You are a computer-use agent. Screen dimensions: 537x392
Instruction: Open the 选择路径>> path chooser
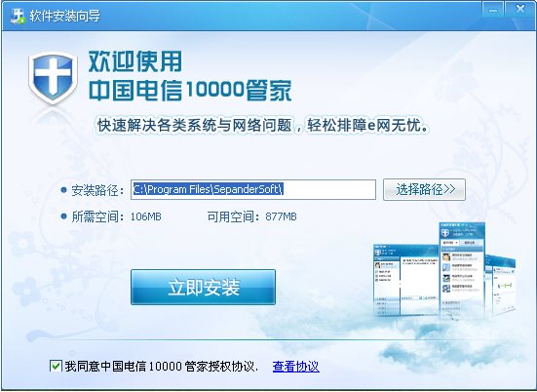424,189
